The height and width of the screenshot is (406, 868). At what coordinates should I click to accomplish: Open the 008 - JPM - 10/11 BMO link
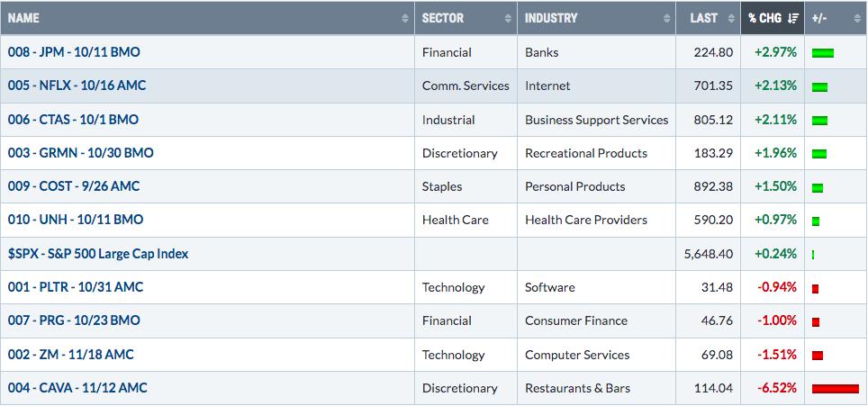(74, 52)
